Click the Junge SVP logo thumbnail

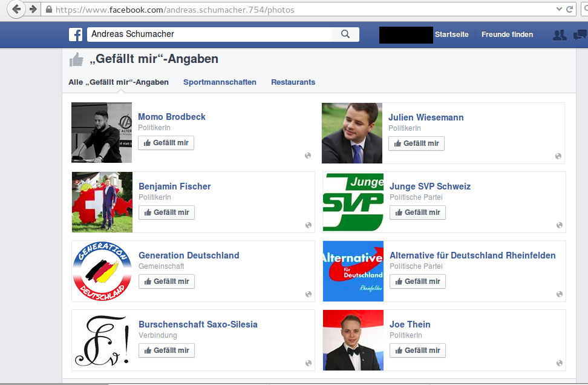pos(353,202)
